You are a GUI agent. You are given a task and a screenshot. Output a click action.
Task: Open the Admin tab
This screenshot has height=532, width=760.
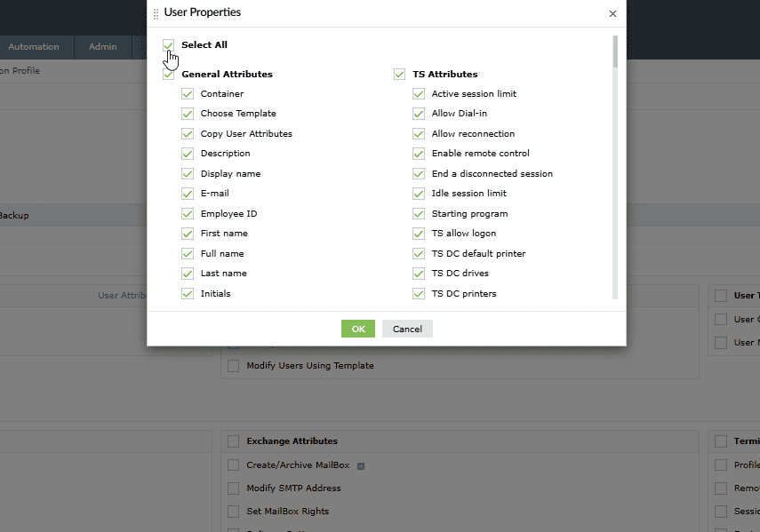tap(103, 47)
